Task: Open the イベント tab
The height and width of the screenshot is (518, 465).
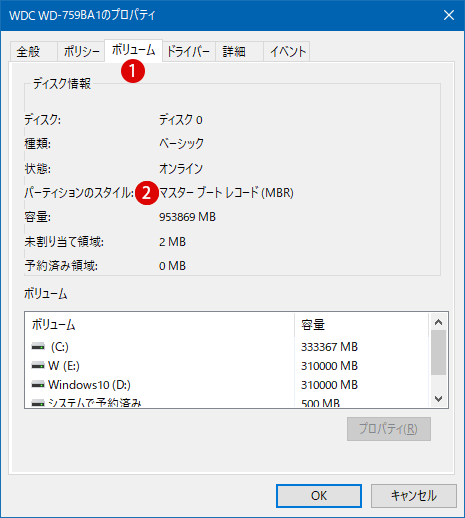Action: tap(287, 51)
